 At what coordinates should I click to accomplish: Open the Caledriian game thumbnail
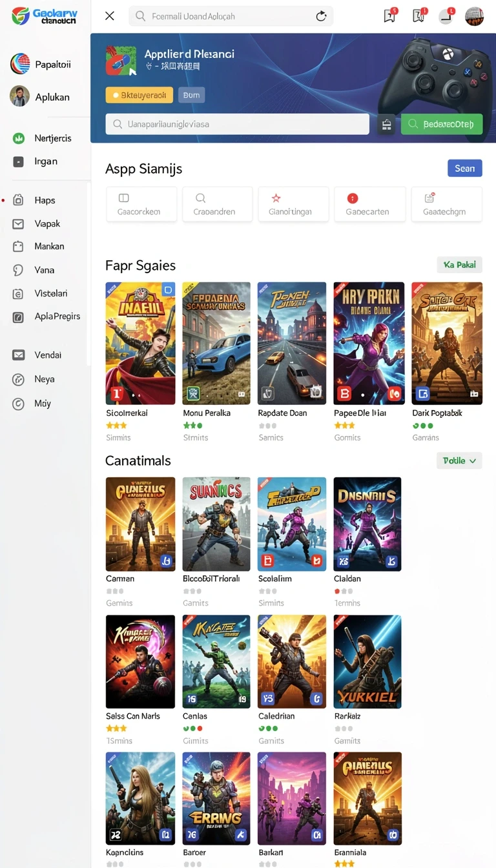292,661
